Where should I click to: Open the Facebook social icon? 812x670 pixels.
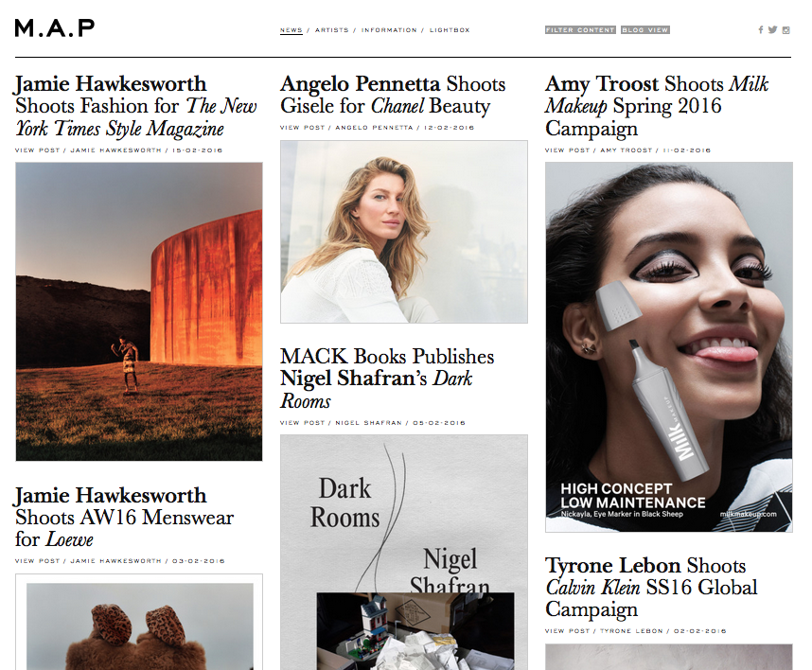coord(760,30)
